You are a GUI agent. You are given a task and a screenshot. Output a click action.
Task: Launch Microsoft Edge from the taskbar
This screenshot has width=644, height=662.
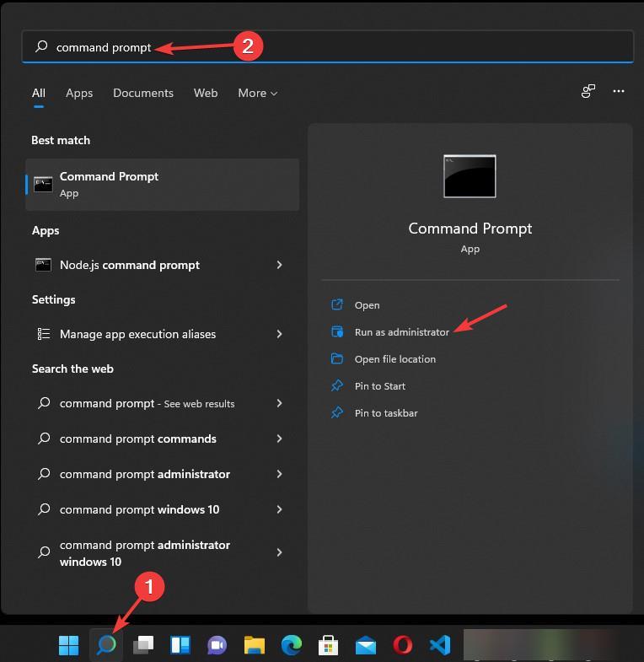[x=291, y=644]
